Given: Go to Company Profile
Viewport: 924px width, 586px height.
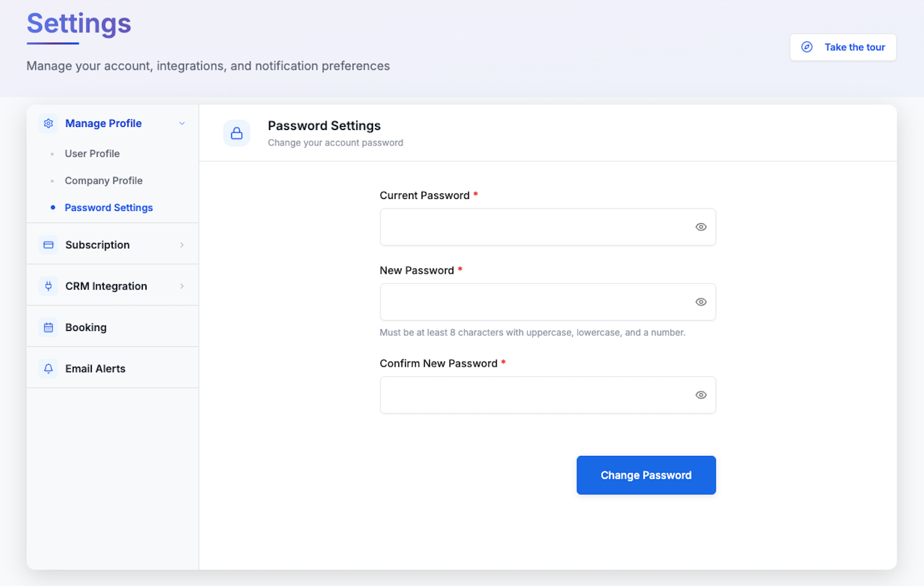Looking at the screenshot, I should point(104,180).
